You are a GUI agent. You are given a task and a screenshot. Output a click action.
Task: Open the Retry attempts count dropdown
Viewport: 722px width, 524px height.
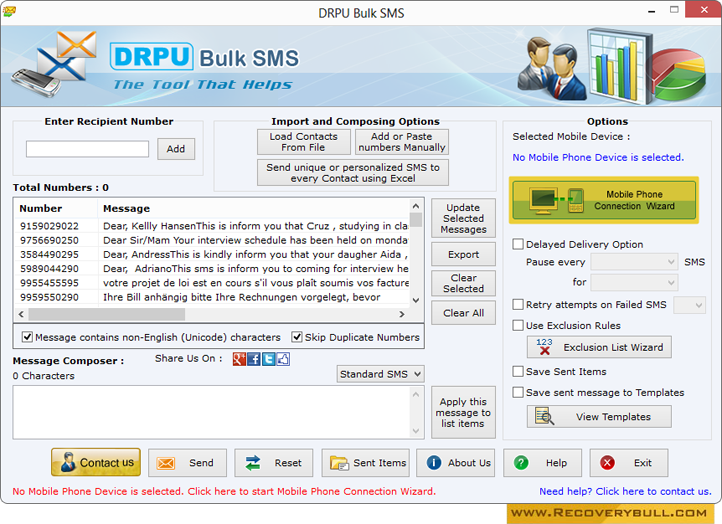(x=689, y=305)
